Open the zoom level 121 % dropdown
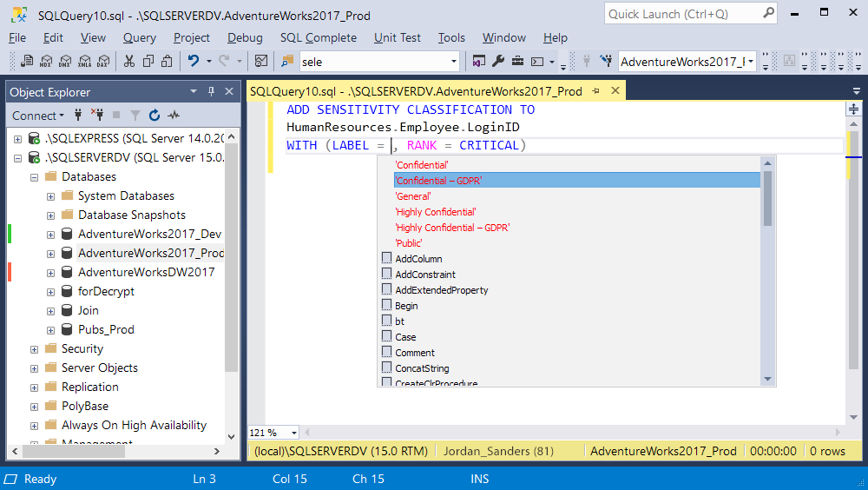The width and height of the screenshot is (868, 490). 294,433
